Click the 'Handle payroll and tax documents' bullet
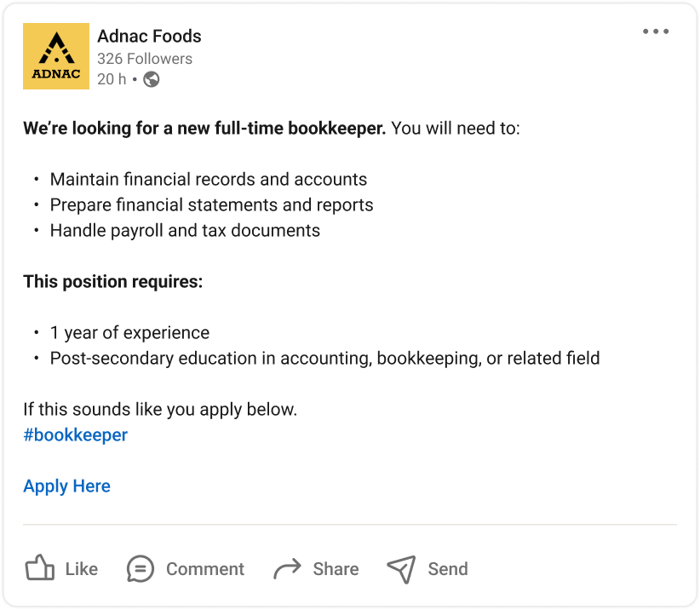 (x=185, y=231)
